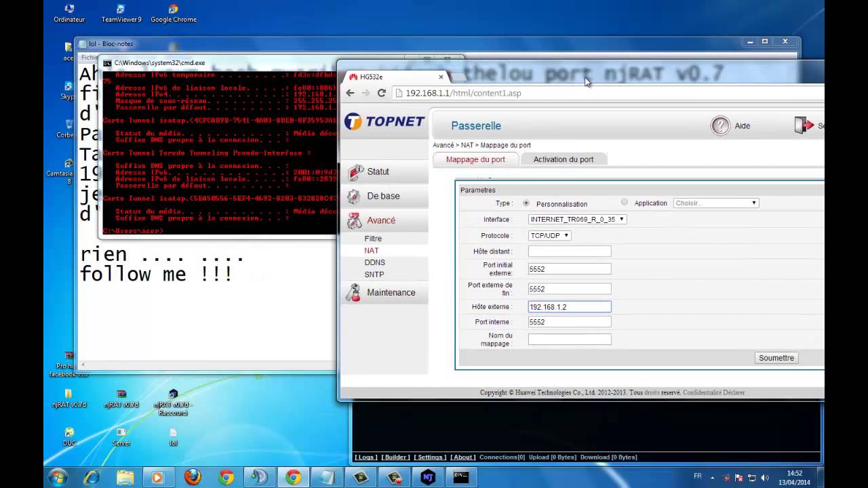Open the Ordinateur desktop icon
This screenshot has width=868, height=488.
pyautogui.click(x=69, y=14)
